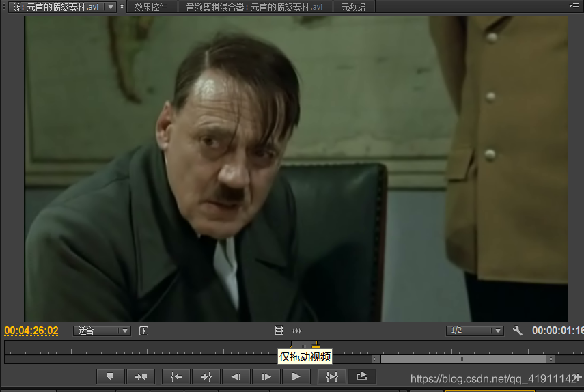Open the button editor plus icon
584x392 pixels.
(x=579, y=378)
